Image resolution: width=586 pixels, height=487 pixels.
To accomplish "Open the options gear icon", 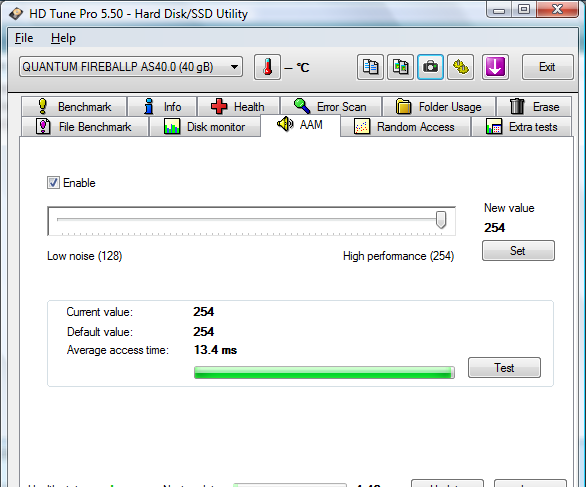I will click(x=461, y=67).
